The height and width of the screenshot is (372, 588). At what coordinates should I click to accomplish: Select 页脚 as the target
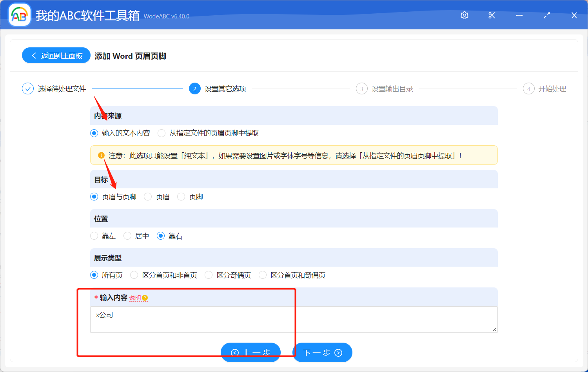pyautogui.click(x=181, y=196)
